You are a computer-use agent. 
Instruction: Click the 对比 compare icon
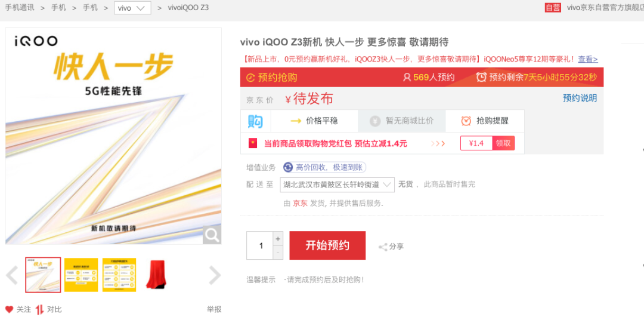point(39,309)
